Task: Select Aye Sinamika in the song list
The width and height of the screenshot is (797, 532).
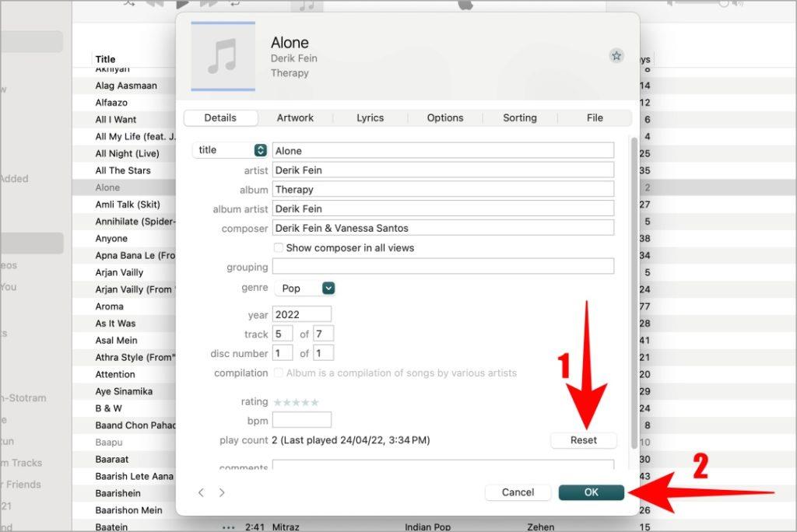Action: coord(124,391)
